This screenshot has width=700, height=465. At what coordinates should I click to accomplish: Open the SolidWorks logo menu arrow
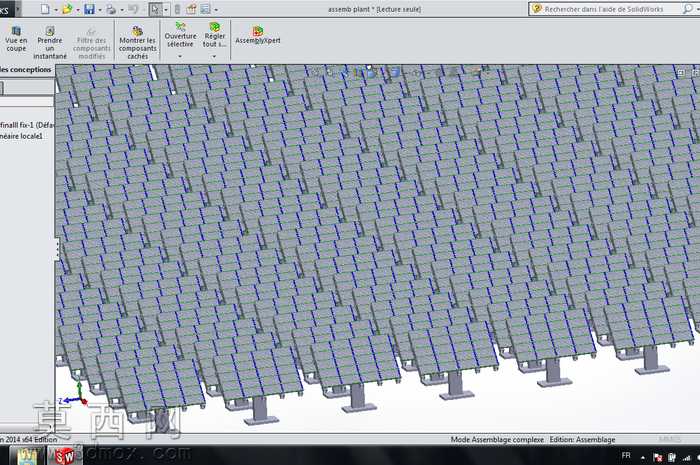(x=18, y=9)
